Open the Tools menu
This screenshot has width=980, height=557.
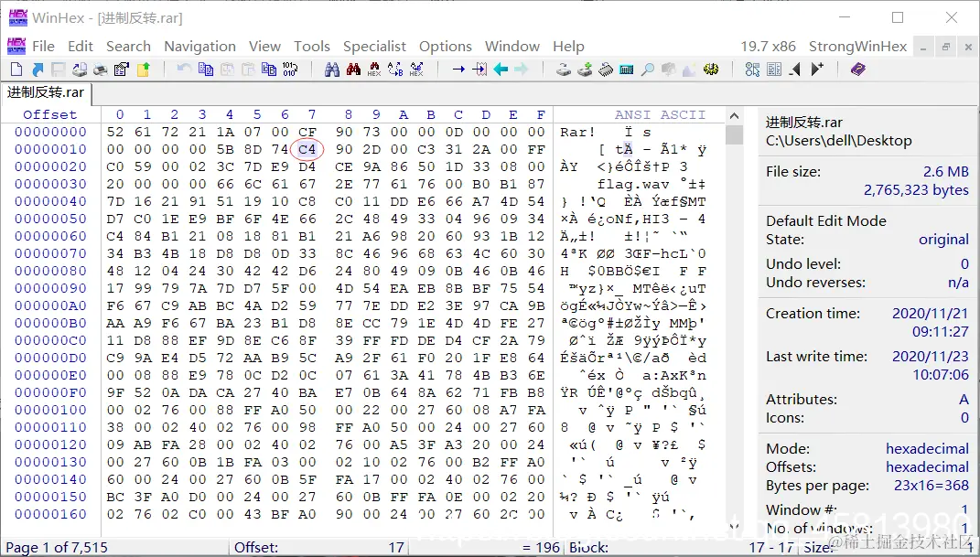312,47
